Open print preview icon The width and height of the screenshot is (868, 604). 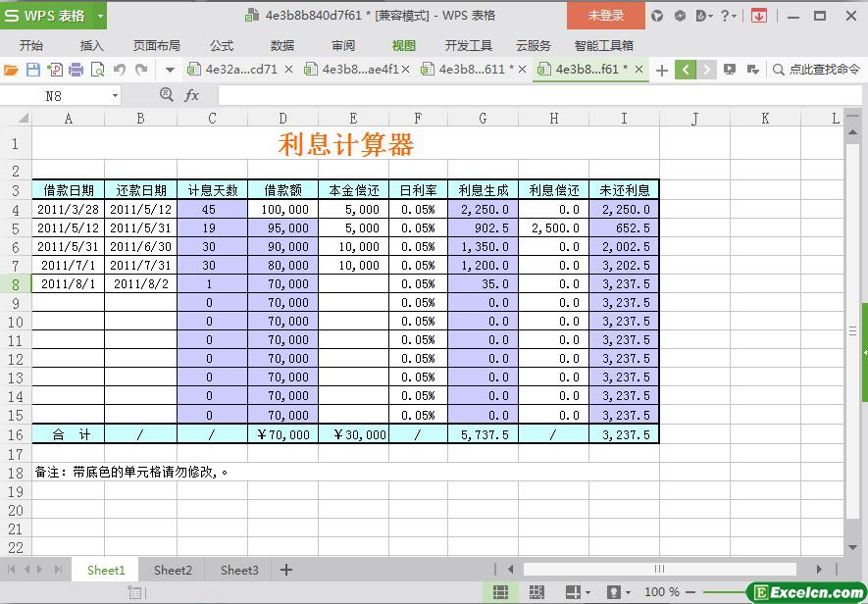(x=97, y=70)
